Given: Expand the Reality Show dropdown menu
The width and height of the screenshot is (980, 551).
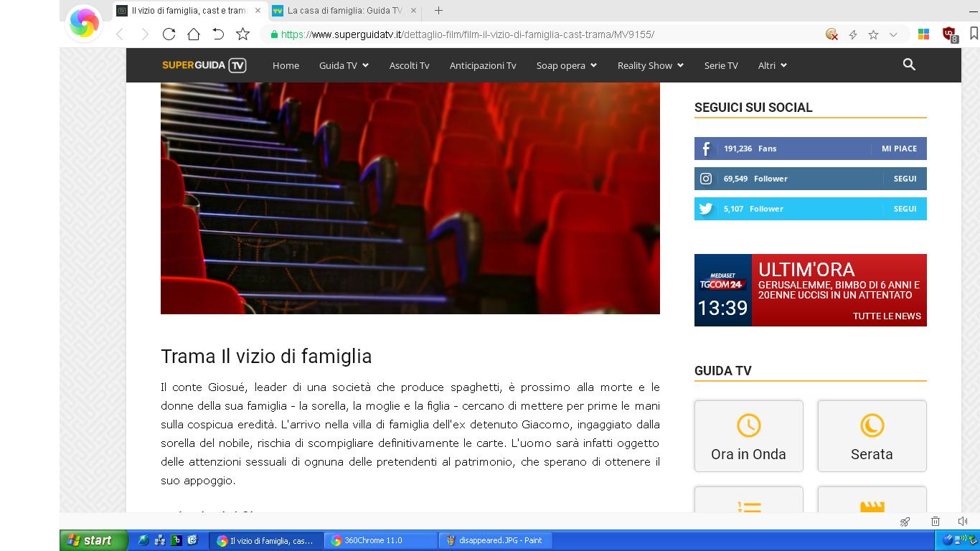Looking at the screenshot, I should coord(651,65).
